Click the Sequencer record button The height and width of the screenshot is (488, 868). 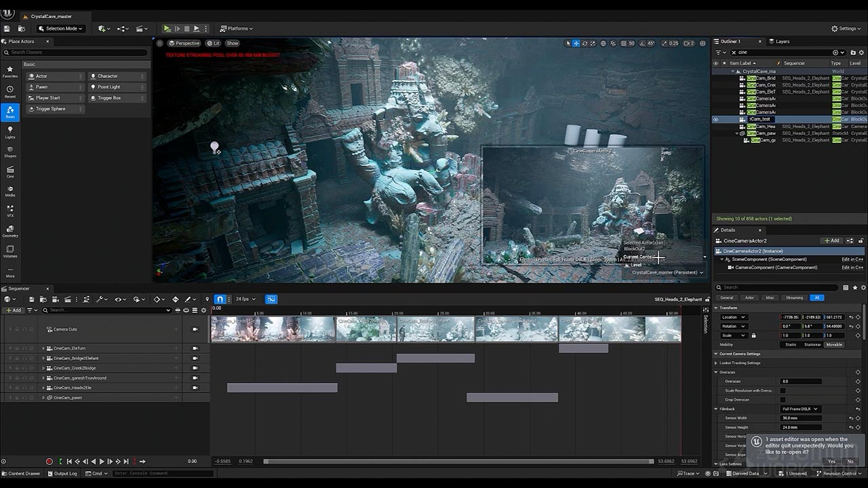pyautogui.click(x=49, y=462)
